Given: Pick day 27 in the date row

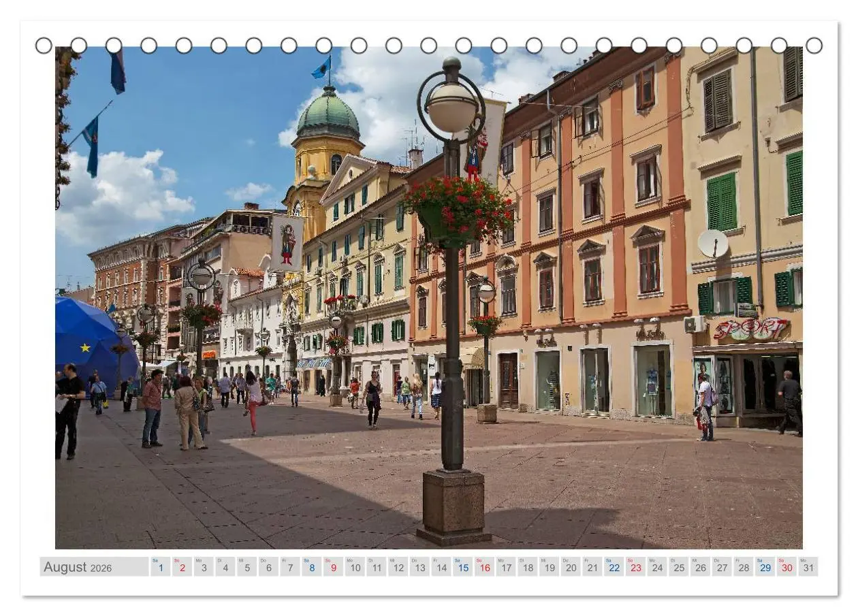Looking at the screenshot, I should click(722, 566).
